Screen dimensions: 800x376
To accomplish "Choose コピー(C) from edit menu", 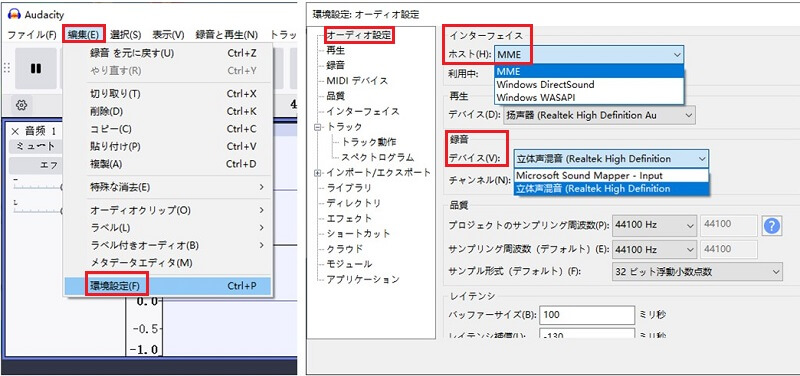I will click(x=169, y=129).
